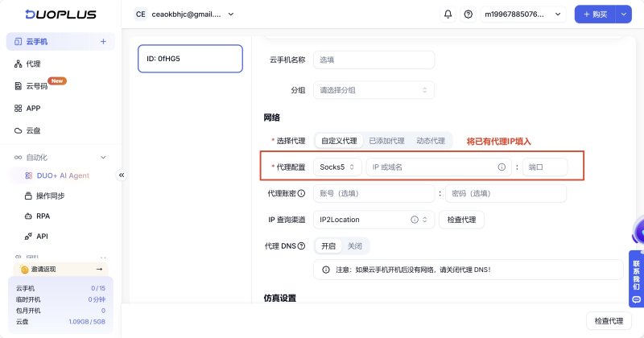Viewport: 644px width, 338px height.
Task: Click the 邀请返现 banner
Action: click(x=61, y=269)
